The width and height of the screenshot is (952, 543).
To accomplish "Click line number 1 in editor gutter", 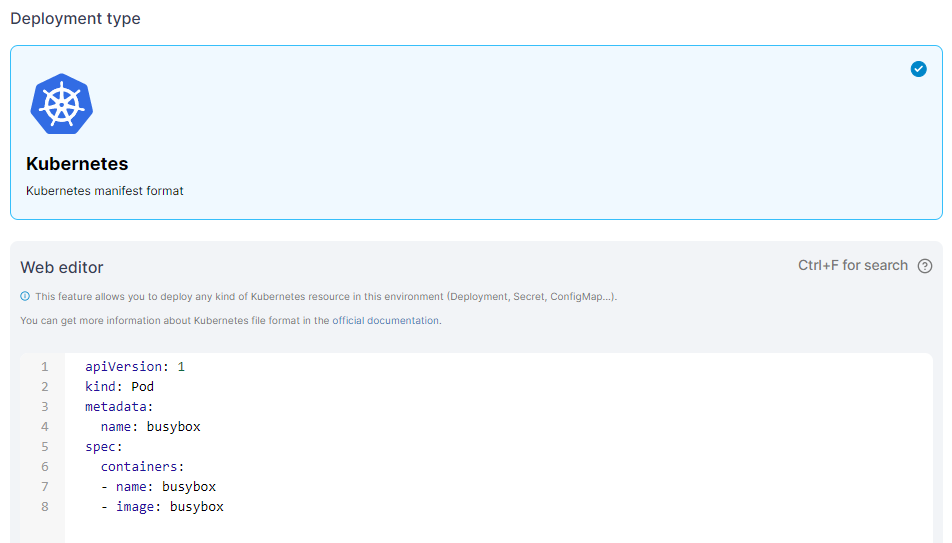I will click(44, 366).
